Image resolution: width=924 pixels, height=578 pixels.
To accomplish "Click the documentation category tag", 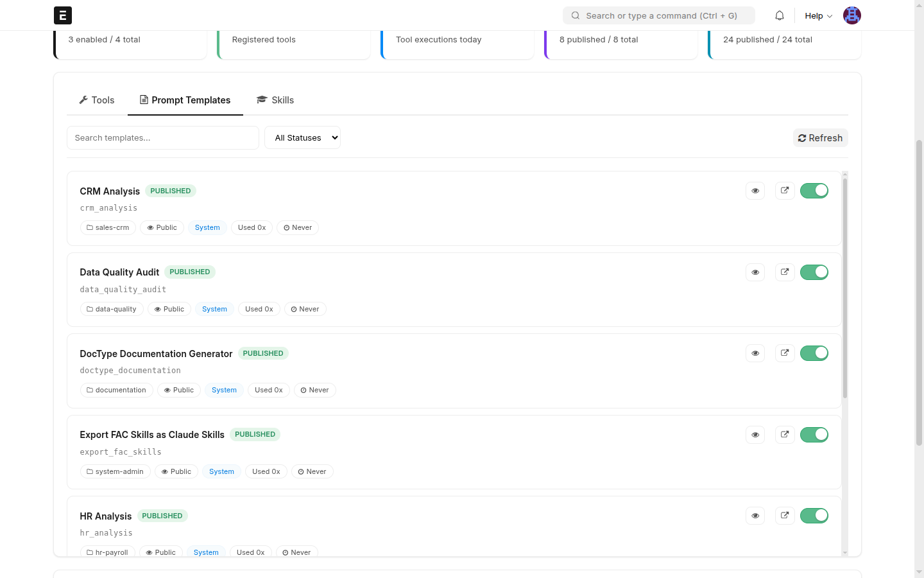I will [116, 390].
